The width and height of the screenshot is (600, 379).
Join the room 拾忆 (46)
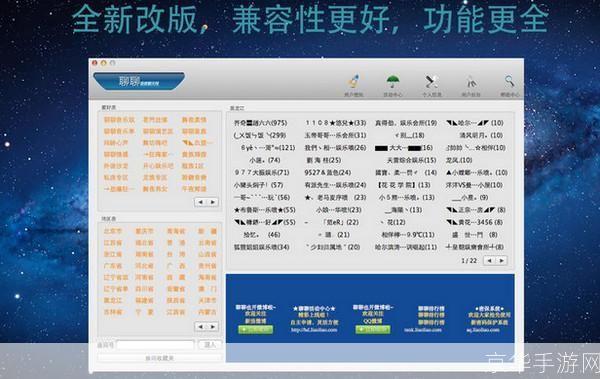(x=262, y=235)
